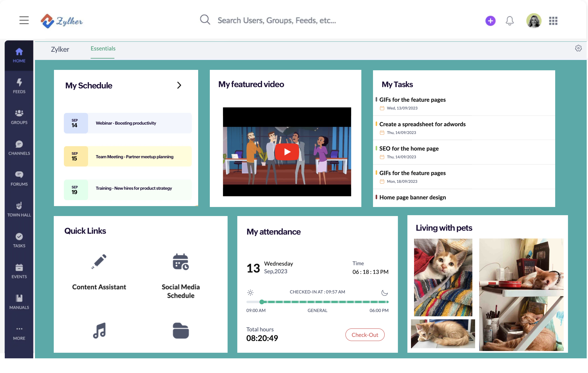This screenshot has width=588, height=373.
Task: Open the apps grid launcher
Action: 553,21
